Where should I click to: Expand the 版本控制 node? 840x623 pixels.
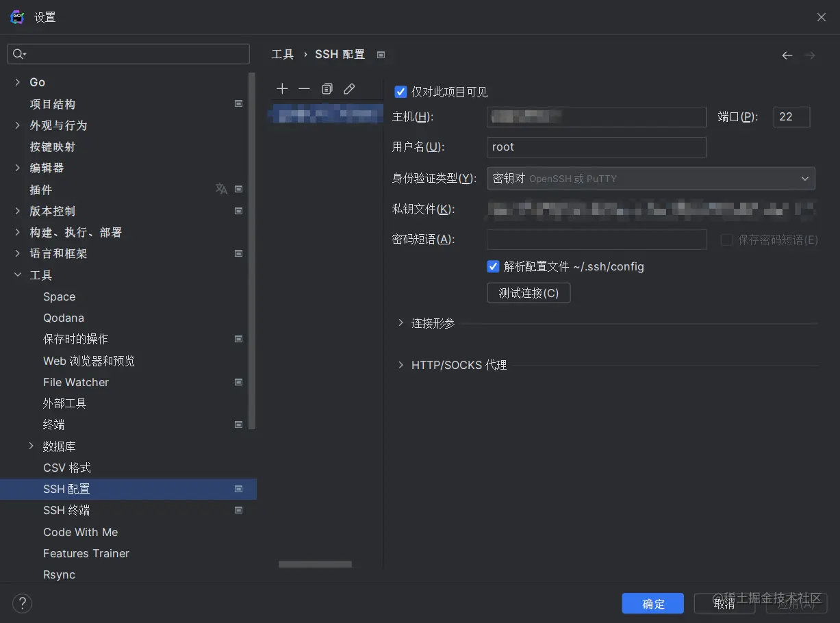[x=17, y=211]
